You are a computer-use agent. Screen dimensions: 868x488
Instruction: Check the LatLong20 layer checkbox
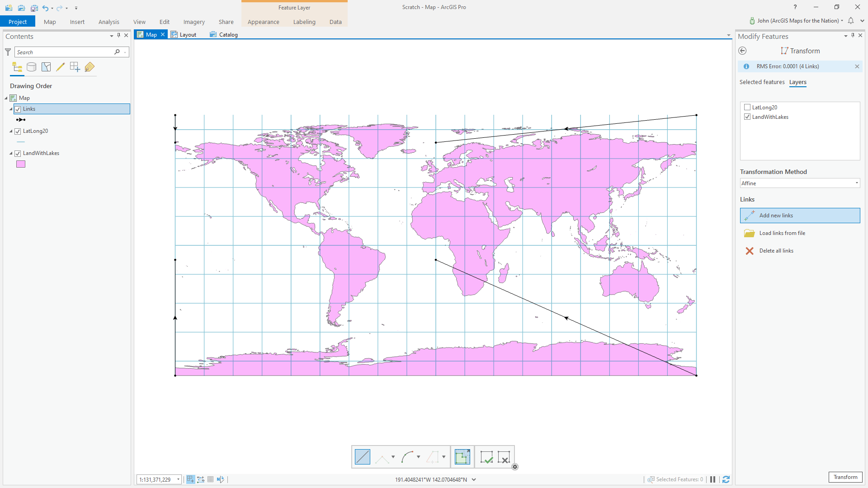747,108
